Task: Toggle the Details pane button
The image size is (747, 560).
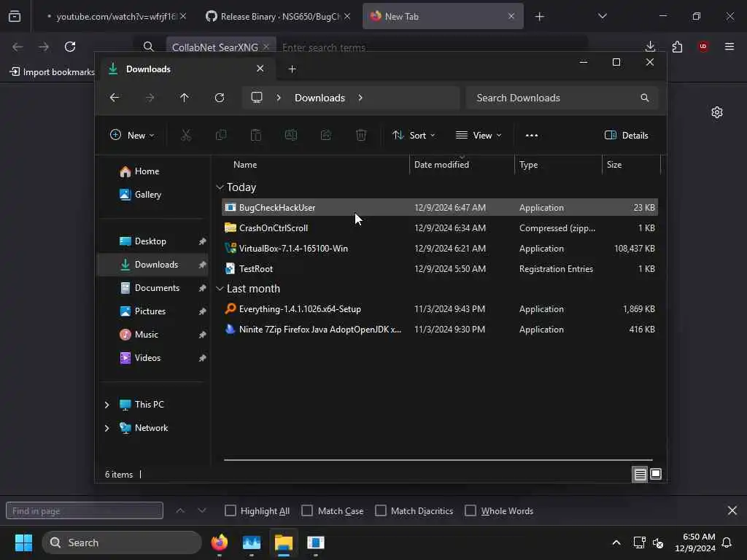Action: coord(626,135)
